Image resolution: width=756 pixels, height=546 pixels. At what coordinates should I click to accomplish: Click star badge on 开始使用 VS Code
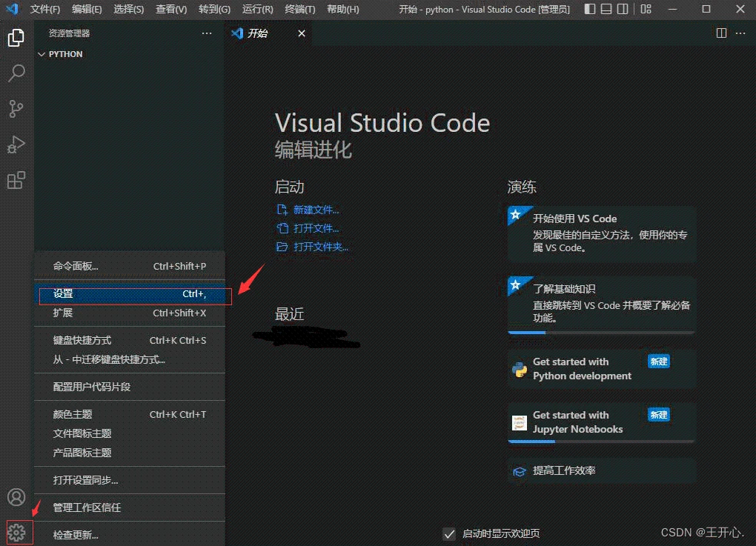[515, 214]
